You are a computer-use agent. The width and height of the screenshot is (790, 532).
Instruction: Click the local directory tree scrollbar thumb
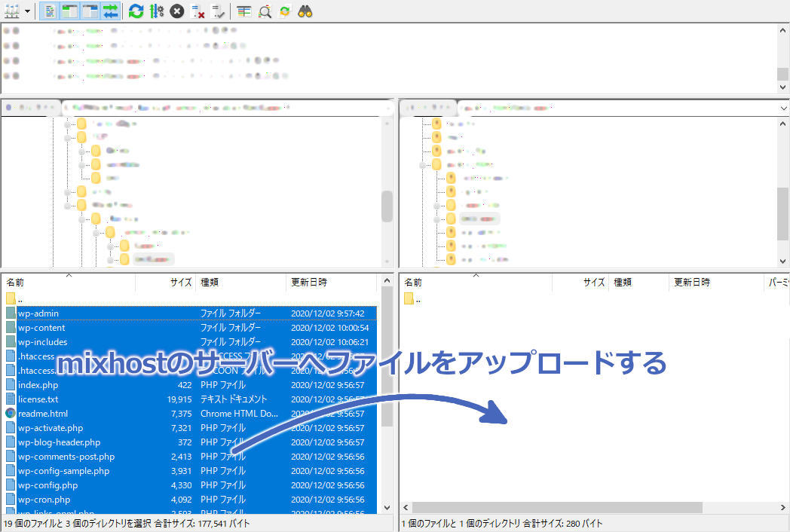[x=387, y=206]
